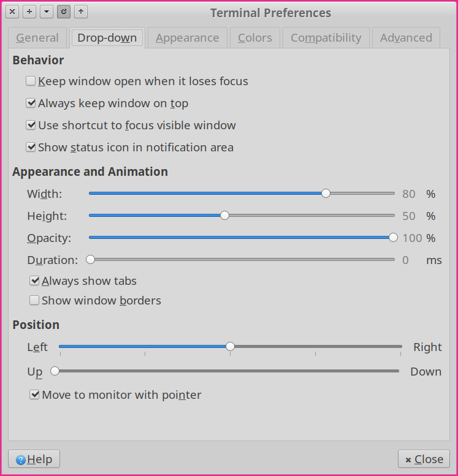The width and height of the screenshot is (458, 476).
Task: Select the Colors tab
Action: tap(254, 37)
